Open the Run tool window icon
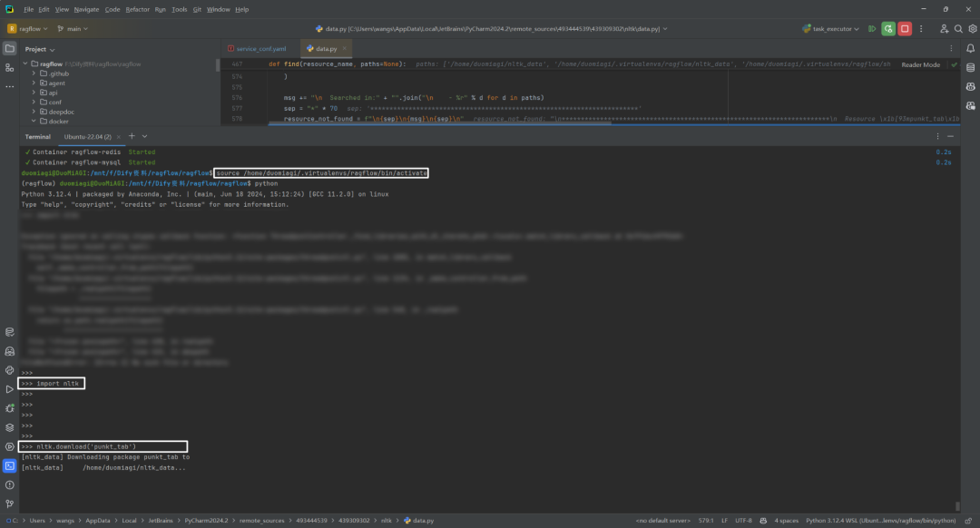The height and width of the screenshot is (528, 980). coord(9,389)
